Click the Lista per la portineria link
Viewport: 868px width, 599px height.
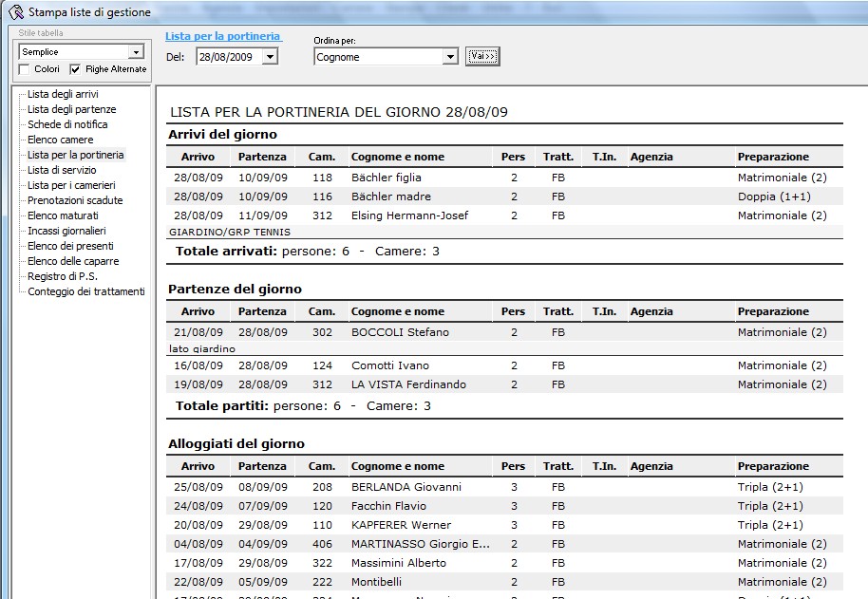(x=223, y=36)
